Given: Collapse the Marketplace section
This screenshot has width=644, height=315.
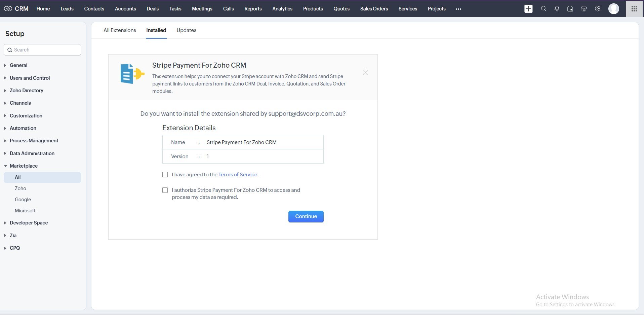Looking at the screenshot, I should 24,166.
